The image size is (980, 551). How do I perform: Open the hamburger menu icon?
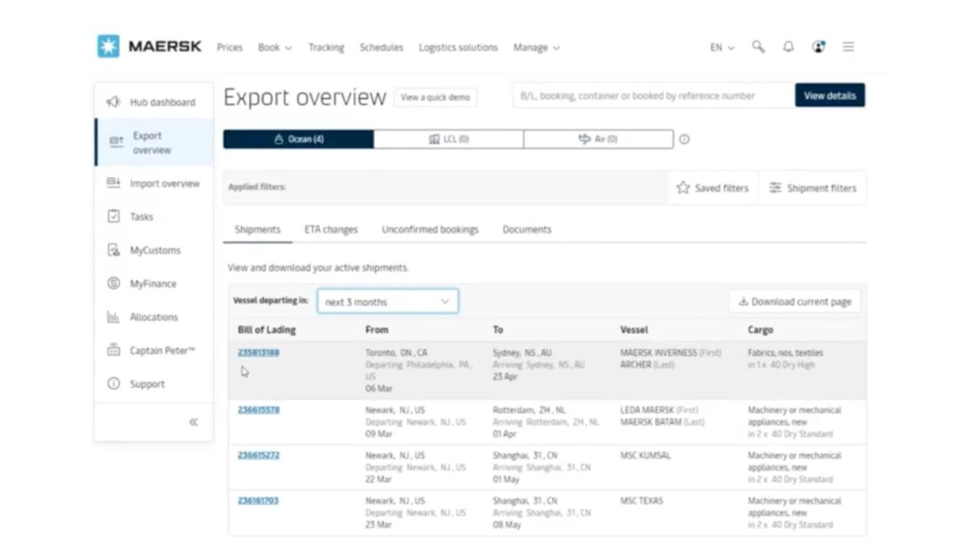[848, 47]
